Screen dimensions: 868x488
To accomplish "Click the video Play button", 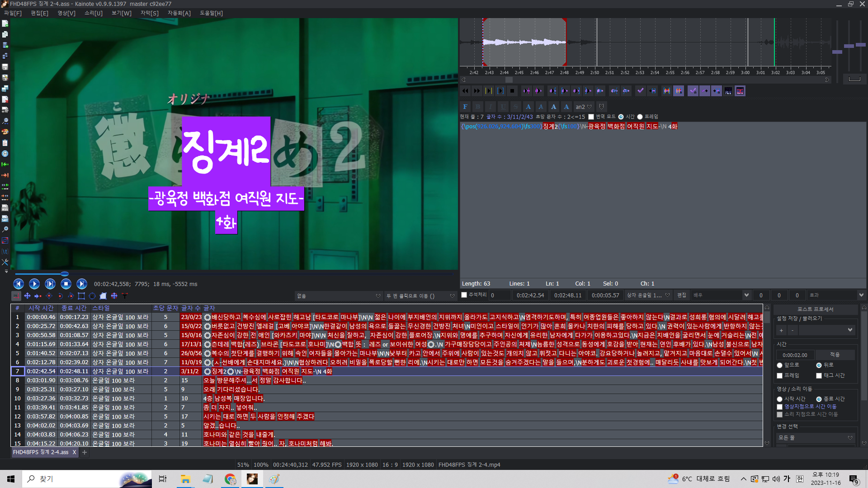I will [34, 284].
